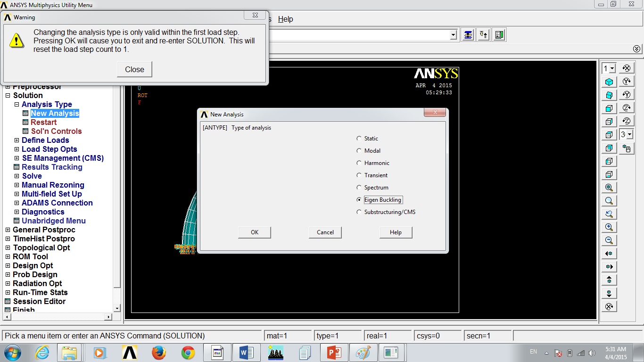Image resolution: width=644 pixels, height=362 pixels.
Task: Click the Oblique View icon
Action: (609, 95)
